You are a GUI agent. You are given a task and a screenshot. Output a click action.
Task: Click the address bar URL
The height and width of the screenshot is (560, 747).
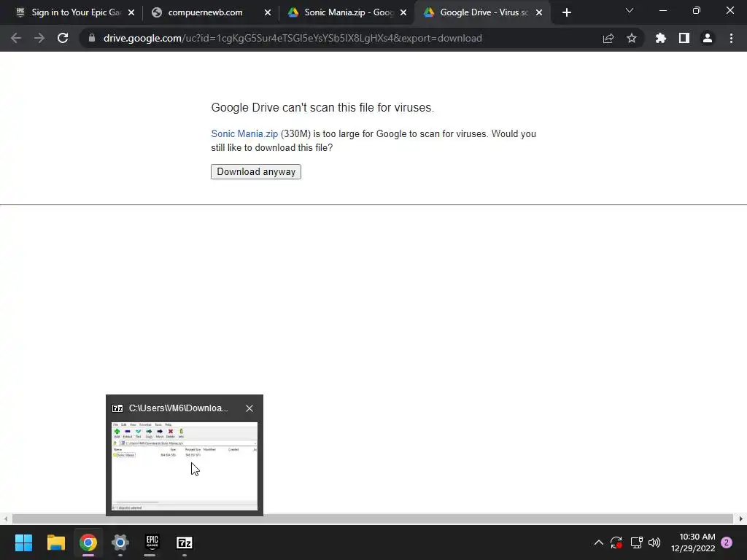293,38
